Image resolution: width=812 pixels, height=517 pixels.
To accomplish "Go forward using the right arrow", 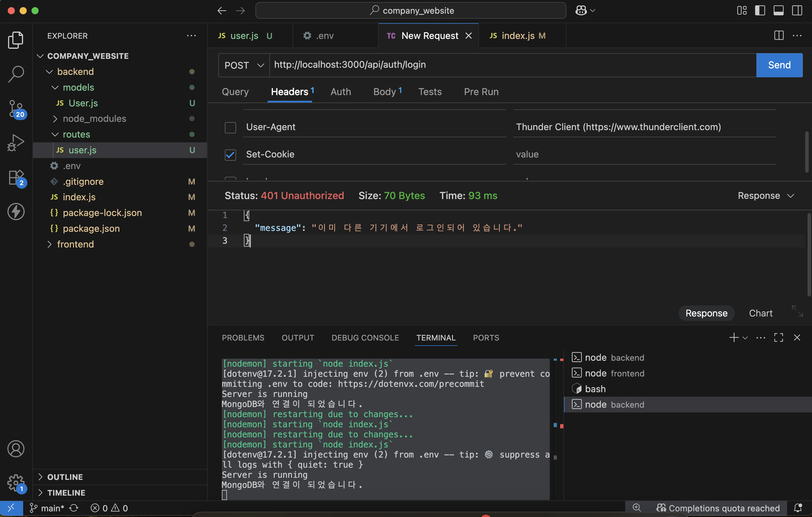I will [241, 11].
